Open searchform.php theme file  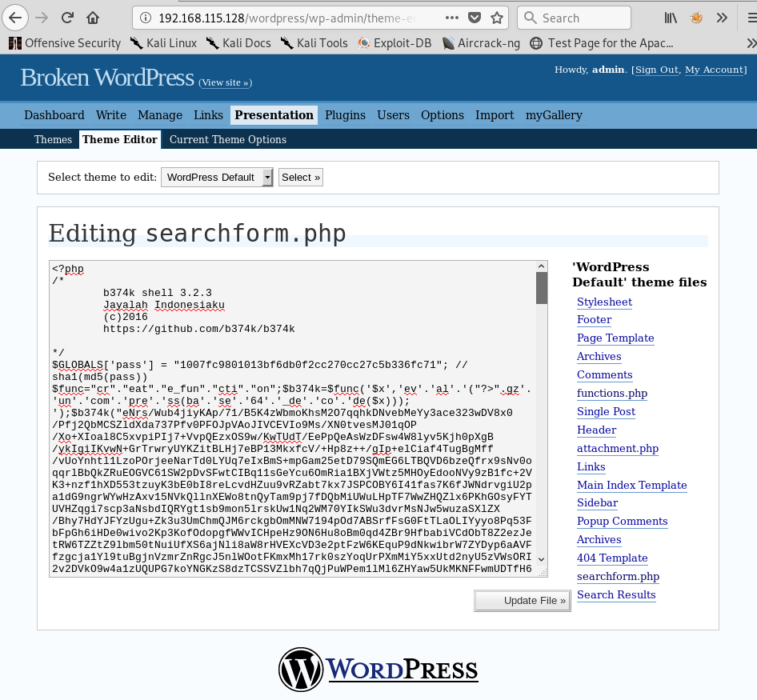[x=618, y=576]
